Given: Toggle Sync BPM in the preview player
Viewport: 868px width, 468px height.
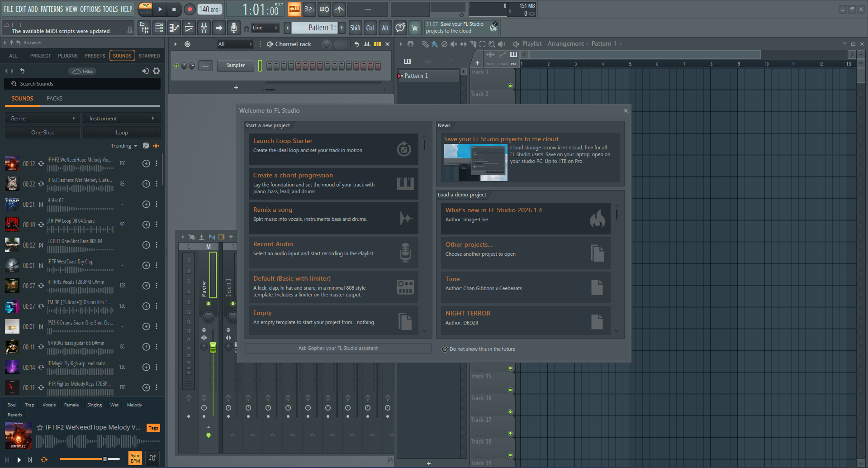Looking at the screenshot, I should pos(135,458).
